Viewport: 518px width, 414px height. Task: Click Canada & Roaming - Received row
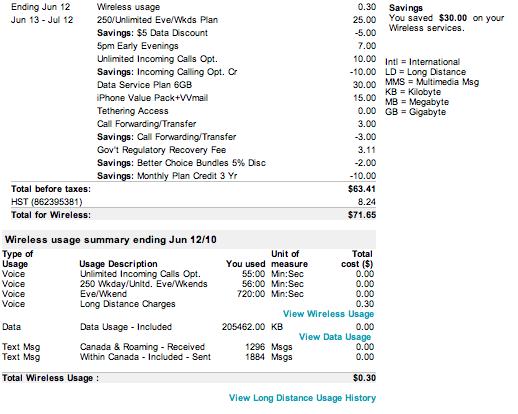[x=189, y=347]
